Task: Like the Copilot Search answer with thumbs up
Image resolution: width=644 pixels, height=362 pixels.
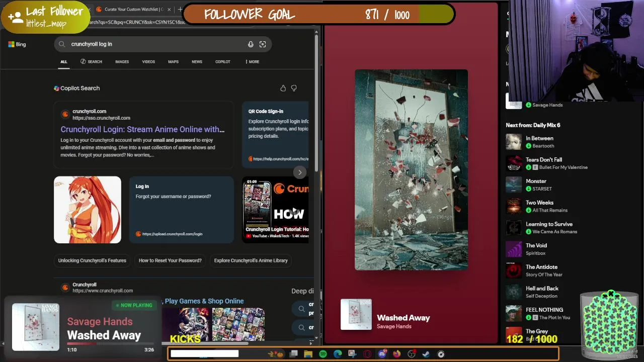Action: (x=283, y=88)
